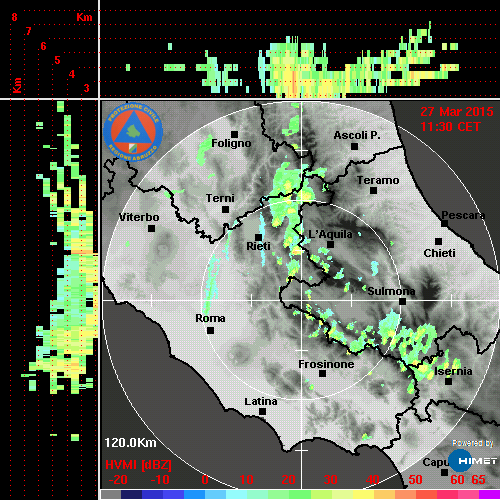Click the Pescara city label

pyautogui.click(x=463, y=215)
